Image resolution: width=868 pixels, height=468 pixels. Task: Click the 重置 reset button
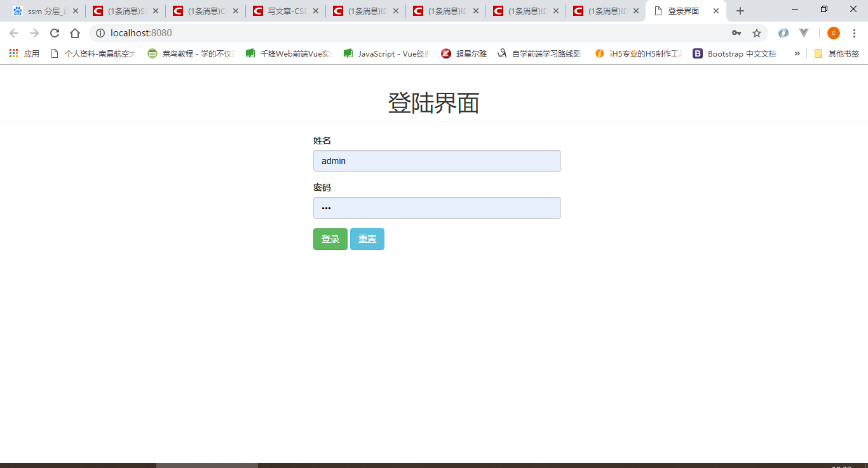tap(367, 239)
